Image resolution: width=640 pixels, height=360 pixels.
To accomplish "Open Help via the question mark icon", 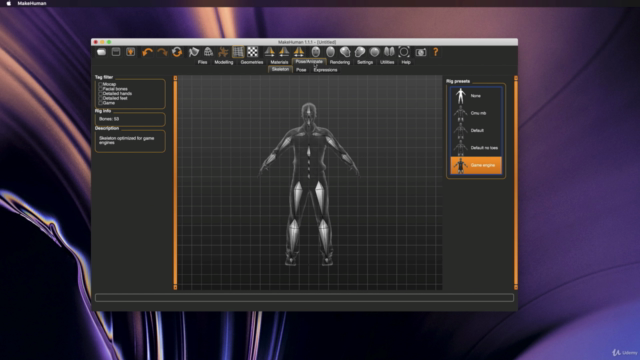I will [436, 52].
